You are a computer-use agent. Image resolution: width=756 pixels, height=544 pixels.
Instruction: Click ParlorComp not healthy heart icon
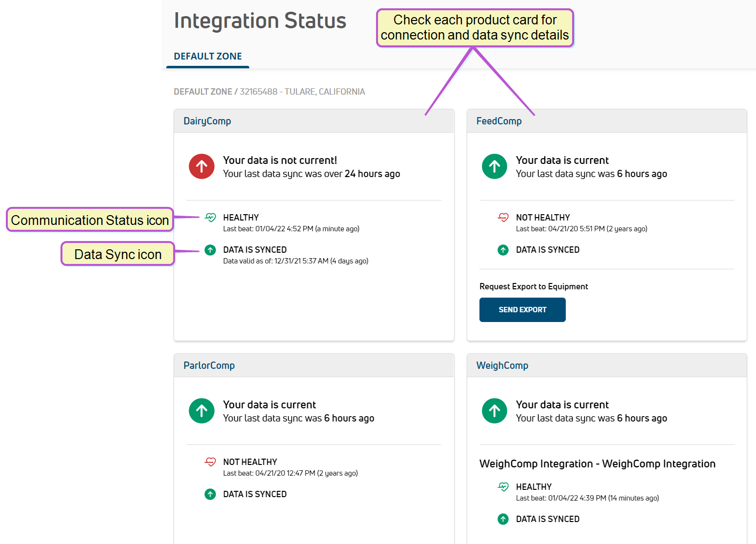pos(210,462)
